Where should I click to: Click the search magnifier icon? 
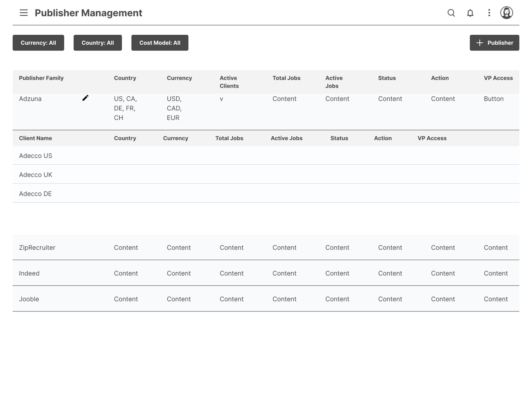451,13
